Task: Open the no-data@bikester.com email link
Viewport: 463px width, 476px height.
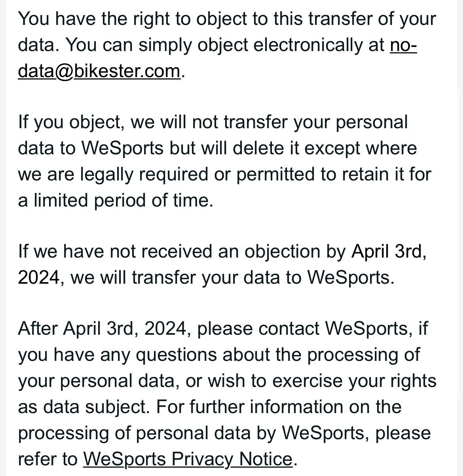Action: pos(99,71)
